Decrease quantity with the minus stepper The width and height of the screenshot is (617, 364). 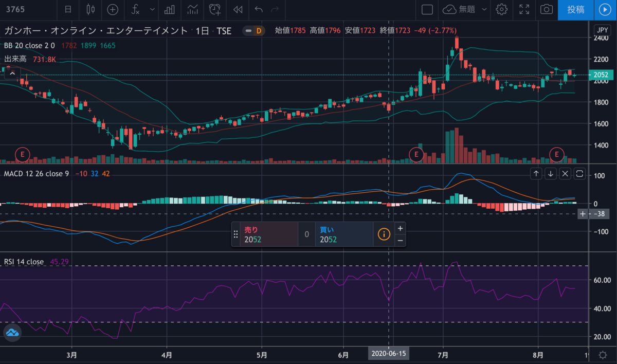tap(400, 241)
